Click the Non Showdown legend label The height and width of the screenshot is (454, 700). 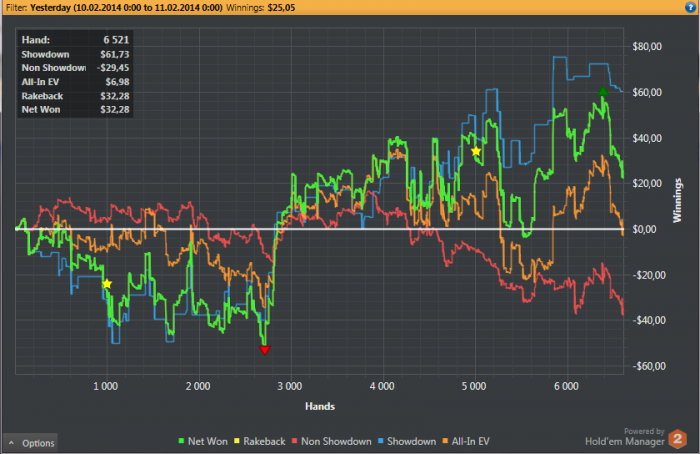click(336, 442)
